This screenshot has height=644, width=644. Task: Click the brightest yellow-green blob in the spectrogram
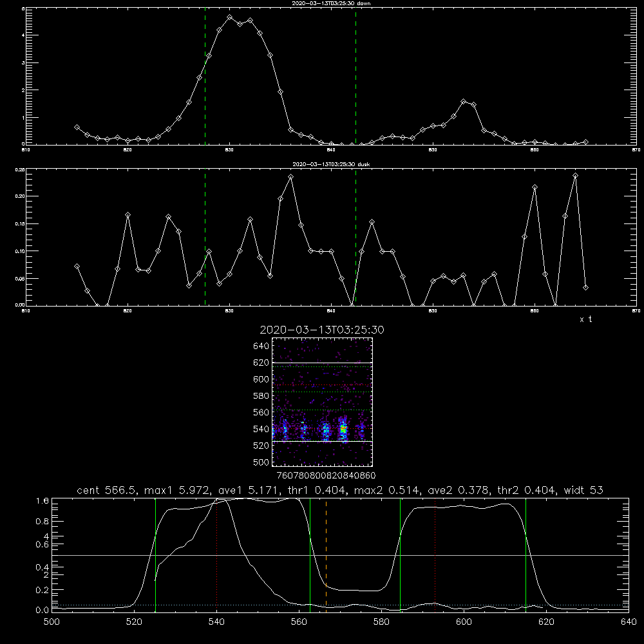click(343, 430)
